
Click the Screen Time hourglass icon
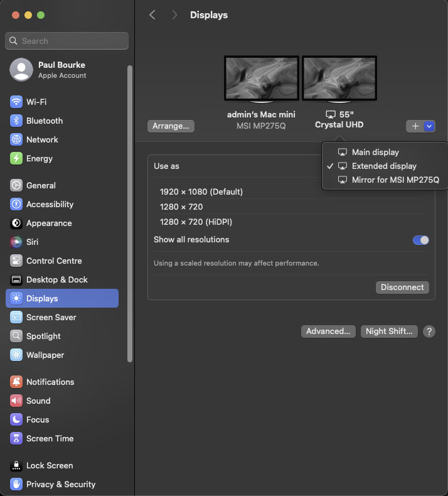16,438
